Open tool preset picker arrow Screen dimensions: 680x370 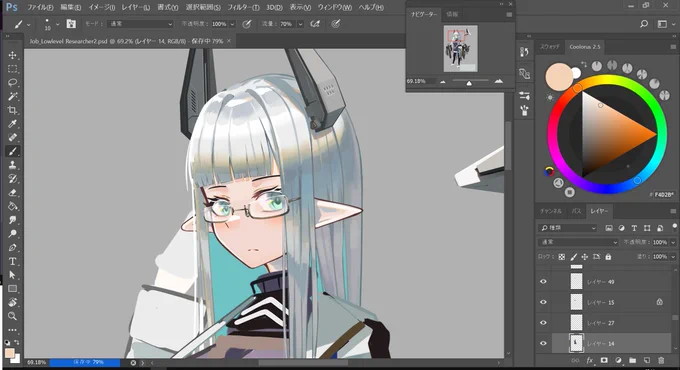point(29,25)
